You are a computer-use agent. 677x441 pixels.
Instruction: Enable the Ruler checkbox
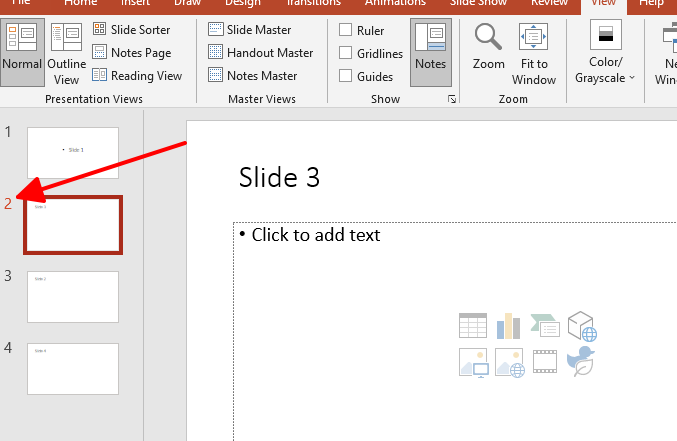(346, 31)
